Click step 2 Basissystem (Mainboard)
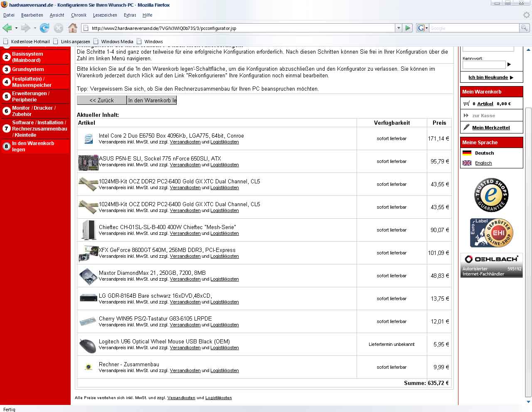 [x=35, y=57]
